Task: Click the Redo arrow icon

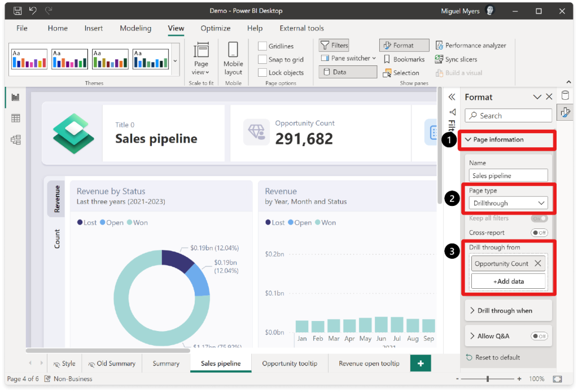Action: point(49,11)
